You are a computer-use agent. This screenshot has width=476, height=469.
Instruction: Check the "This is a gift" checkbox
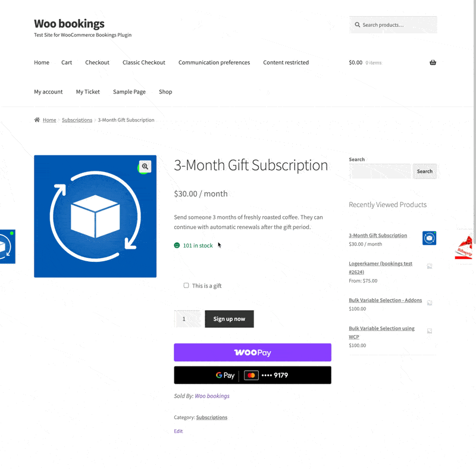tap(186, 285)
